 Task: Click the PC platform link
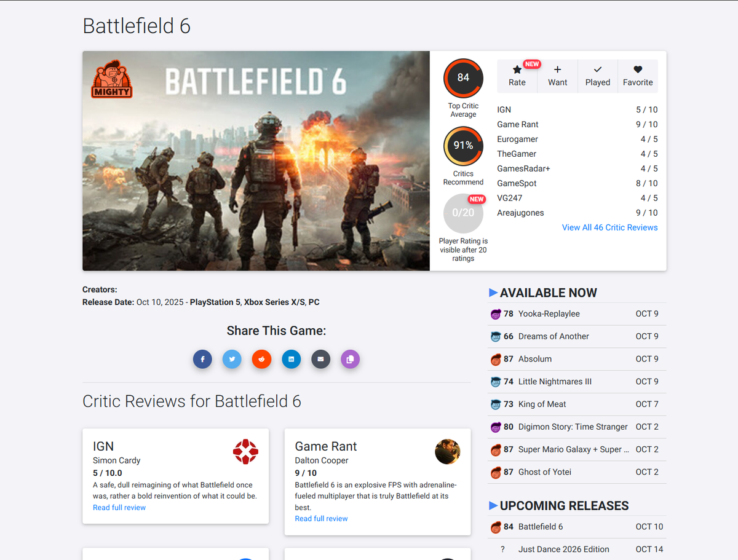tap(314, 302)
